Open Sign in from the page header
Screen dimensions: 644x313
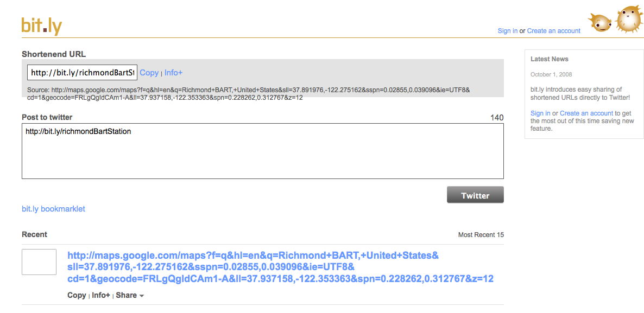(507, 31)
